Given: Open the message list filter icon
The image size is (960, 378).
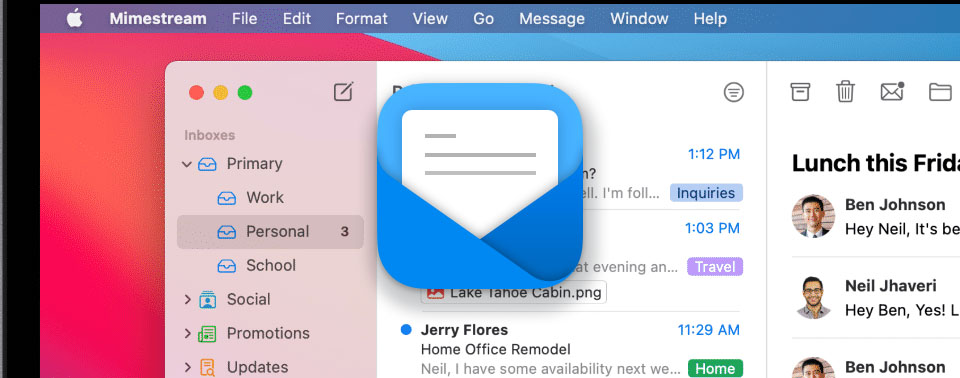Looking at the screenshot, I should click(x=733, y=93).
